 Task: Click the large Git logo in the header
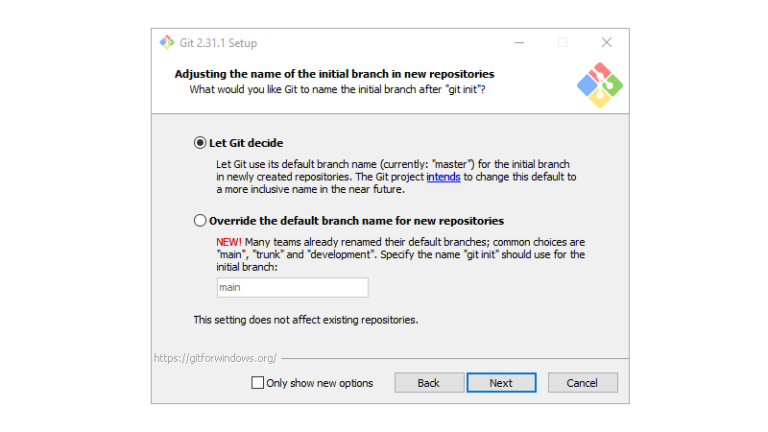click(600, 85)
